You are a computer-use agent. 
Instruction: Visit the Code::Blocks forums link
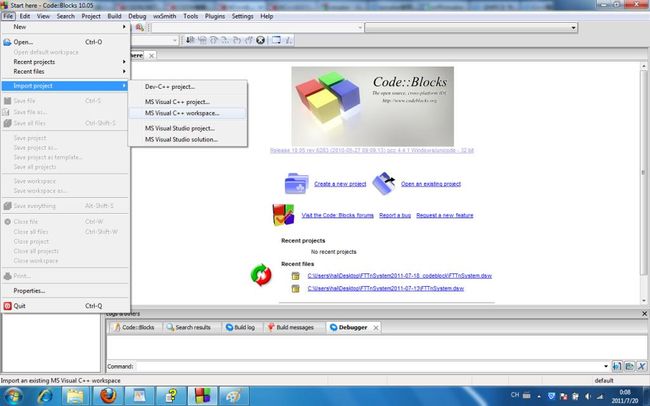tap(337, 216)
